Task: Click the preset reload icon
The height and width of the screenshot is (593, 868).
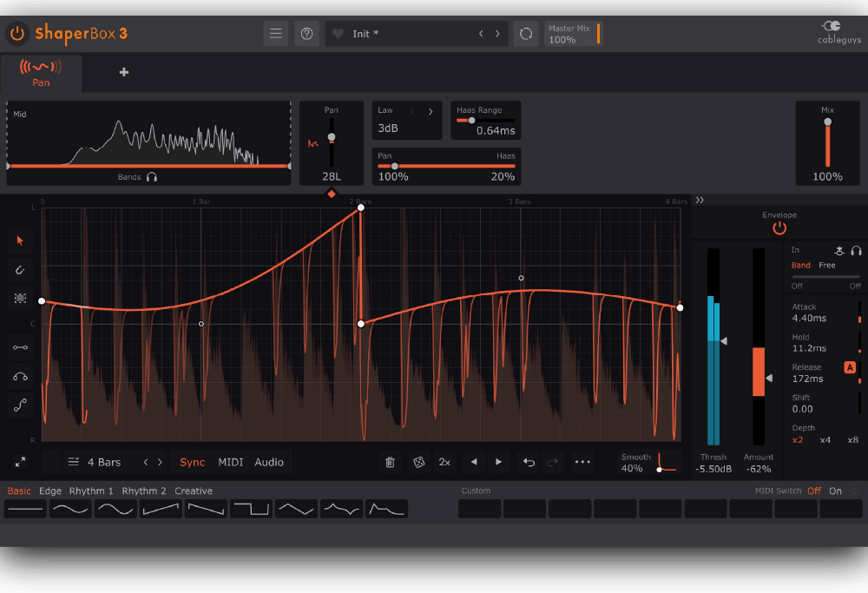Action: 526,34
